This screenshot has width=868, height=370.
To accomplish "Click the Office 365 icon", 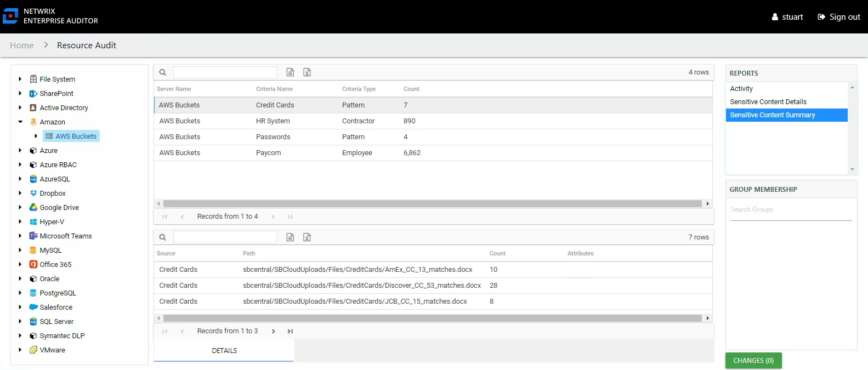I will tap(33, 264).
